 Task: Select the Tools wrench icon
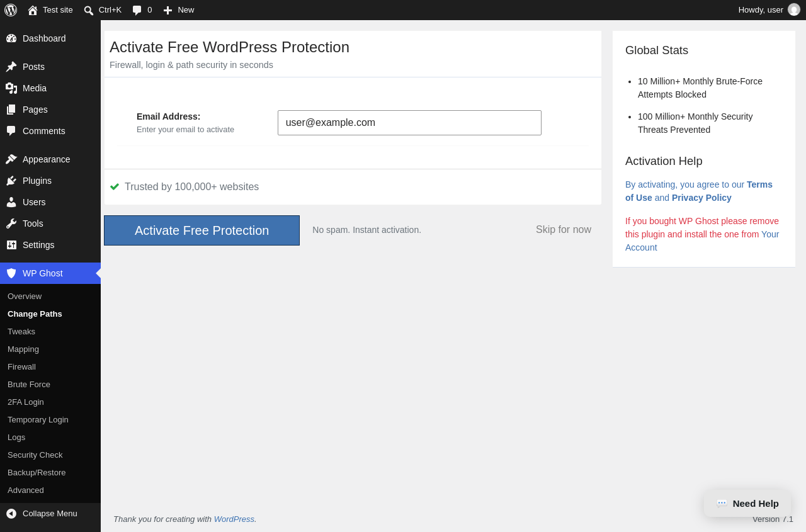point(11,224)
